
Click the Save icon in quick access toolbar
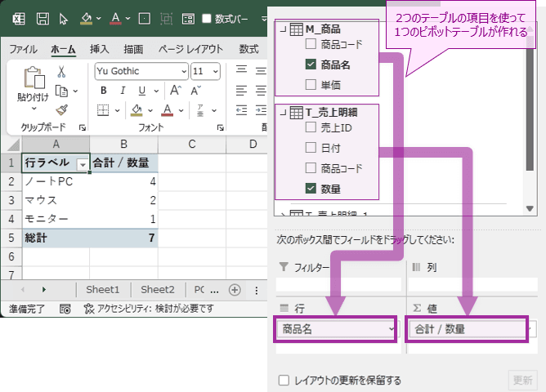click(x=43, y=19)
